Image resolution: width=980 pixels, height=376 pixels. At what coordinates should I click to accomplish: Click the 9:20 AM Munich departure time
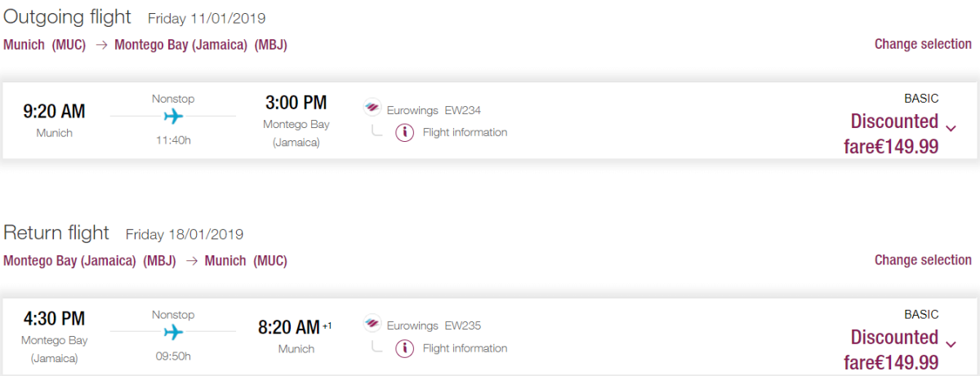click(x=54, y=111)
